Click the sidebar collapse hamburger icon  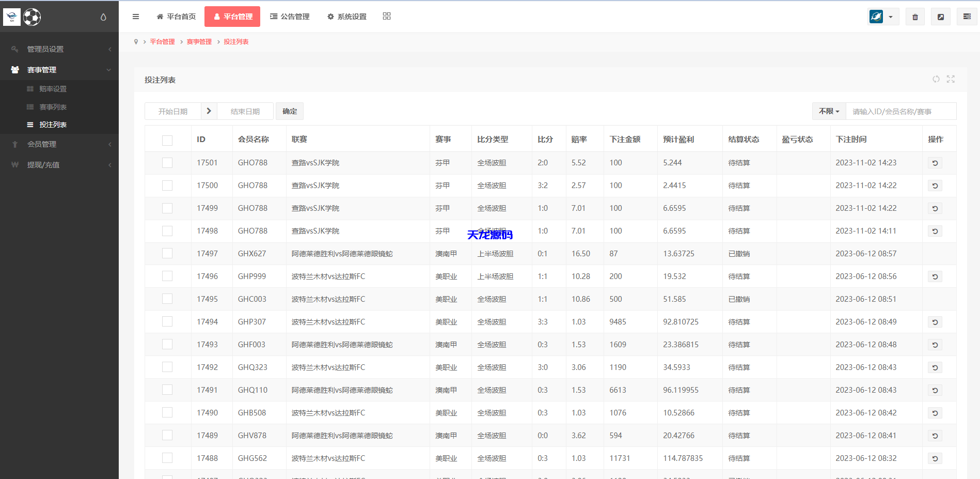(135, 16)
